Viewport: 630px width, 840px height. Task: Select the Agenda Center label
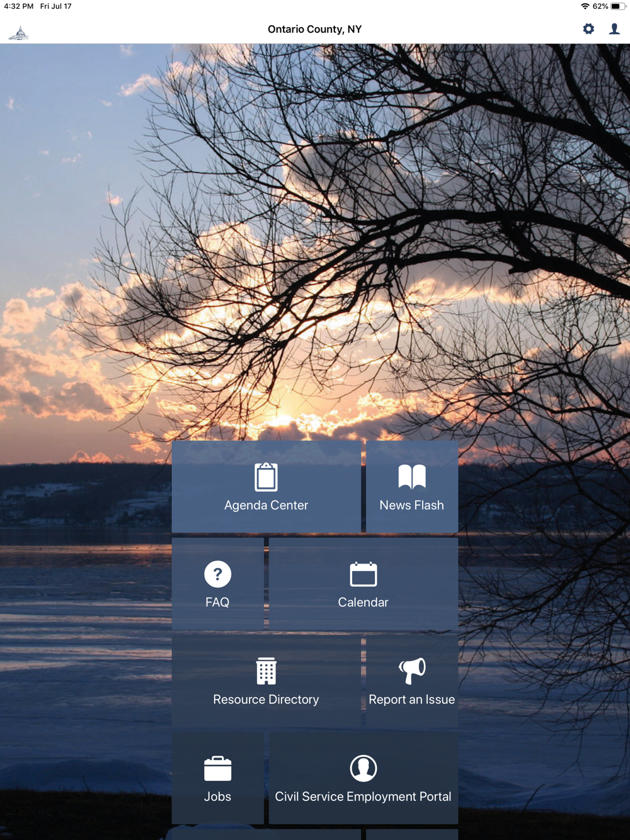[x=266, y=506]
